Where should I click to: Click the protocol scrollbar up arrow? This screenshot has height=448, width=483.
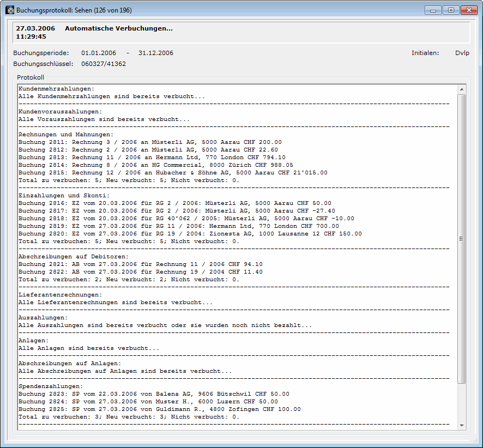pos(462,89)
